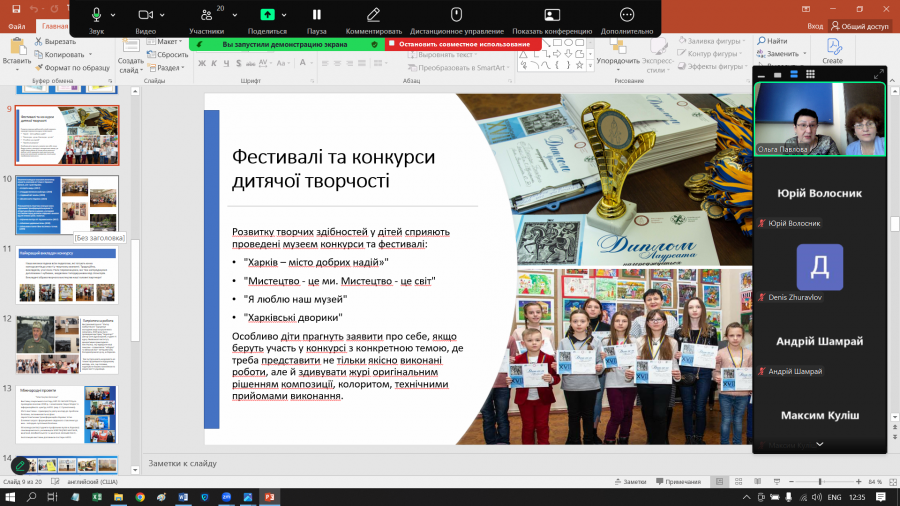Expand video options arrow next to camera
This screenshot has width=900, height=506.
162,15
